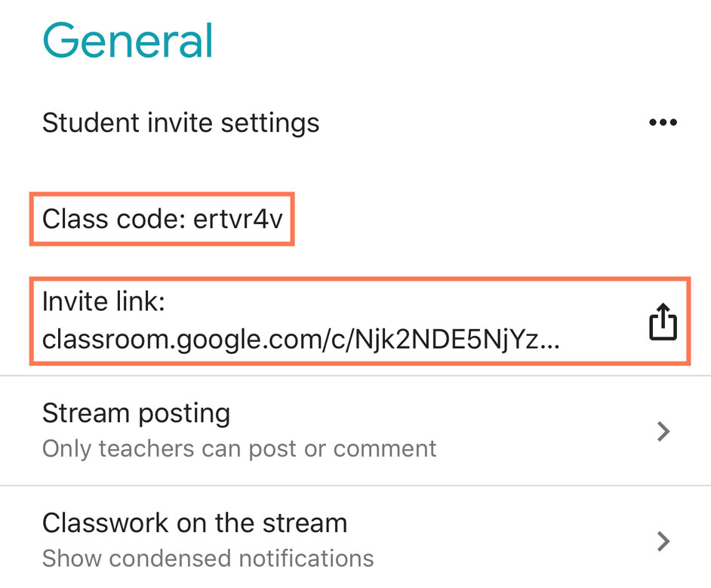The height and width of the screenshot is (588, 711).
Task: Click the class code ertvr4v
Action: (162, 219)
